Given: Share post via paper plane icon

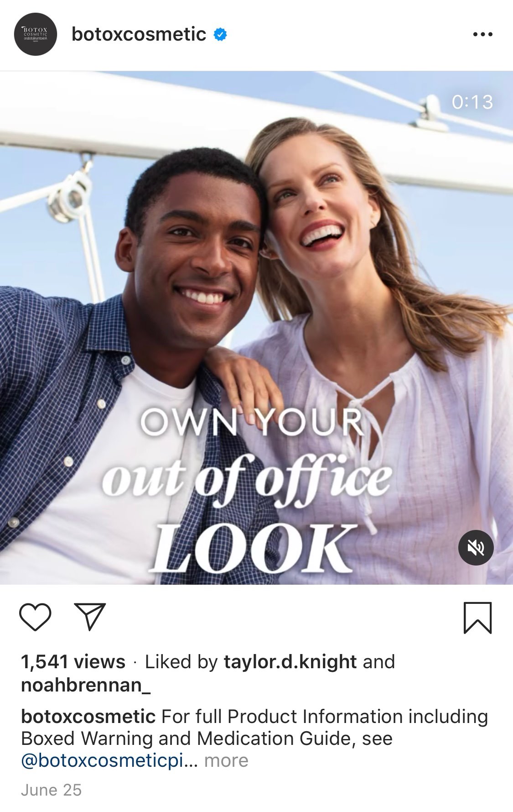Looking at the screenshot, I should click(x=90, y=617).
